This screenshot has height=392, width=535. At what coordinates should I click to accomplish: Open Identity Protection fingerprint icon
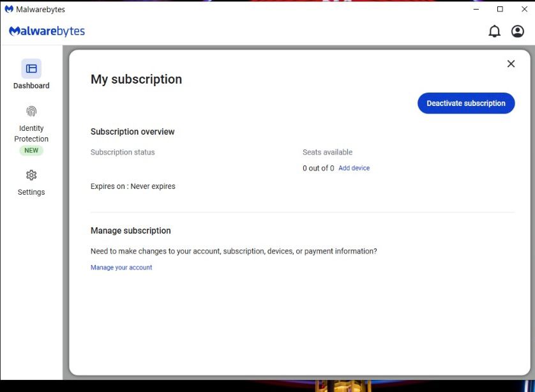31,111
